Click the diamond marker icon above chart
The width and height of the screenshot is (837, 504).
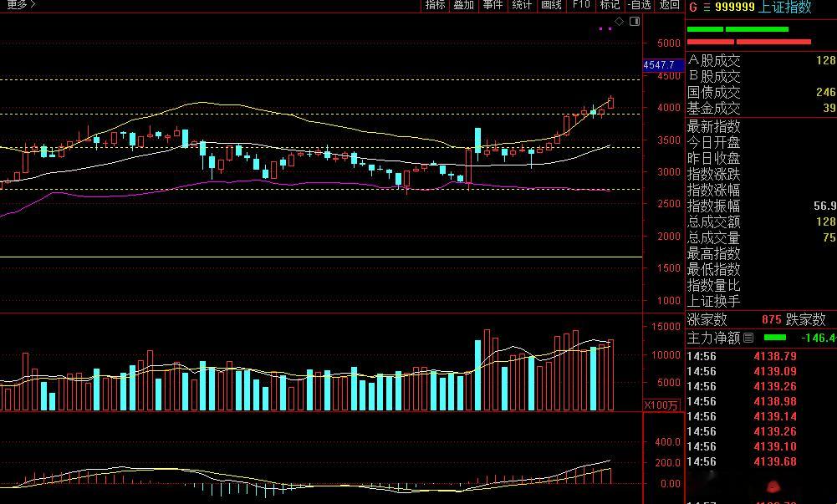(620, 22)
